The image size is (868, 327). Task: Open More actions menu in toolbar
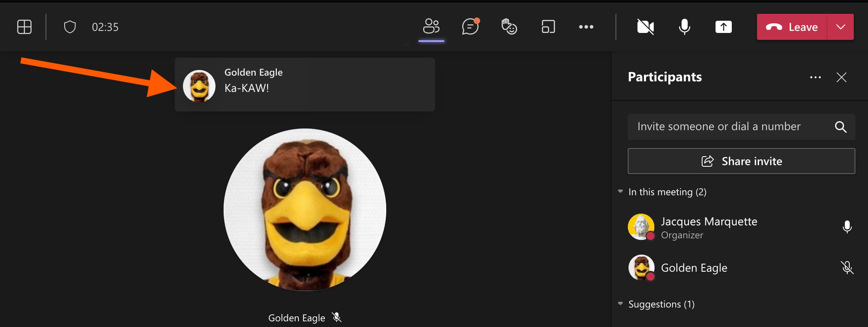(586, 27)
